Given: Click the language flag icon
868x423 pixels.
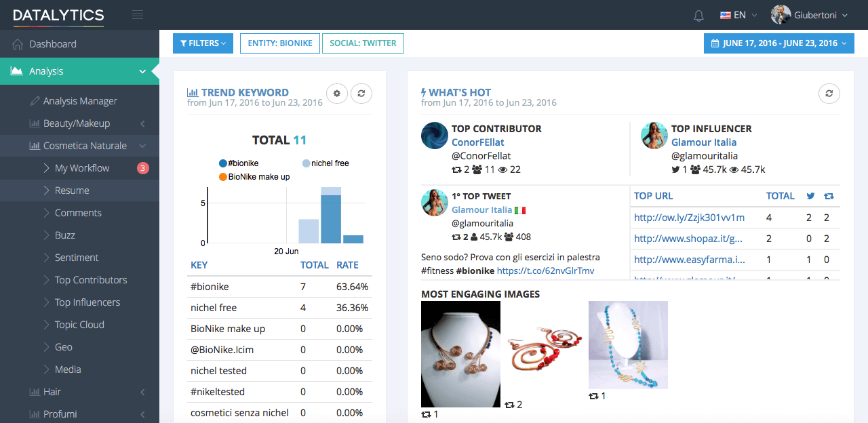Looking at the screenshot, I should 726,15.
